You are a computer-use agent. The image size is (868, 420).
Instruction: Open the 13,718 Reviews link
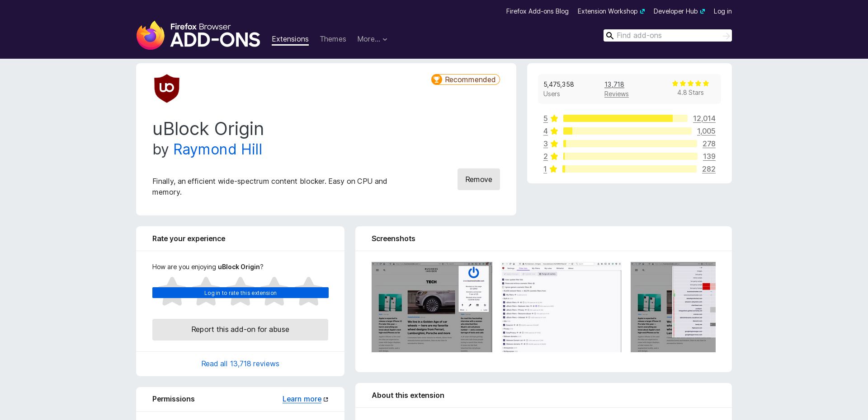(616, 89)
